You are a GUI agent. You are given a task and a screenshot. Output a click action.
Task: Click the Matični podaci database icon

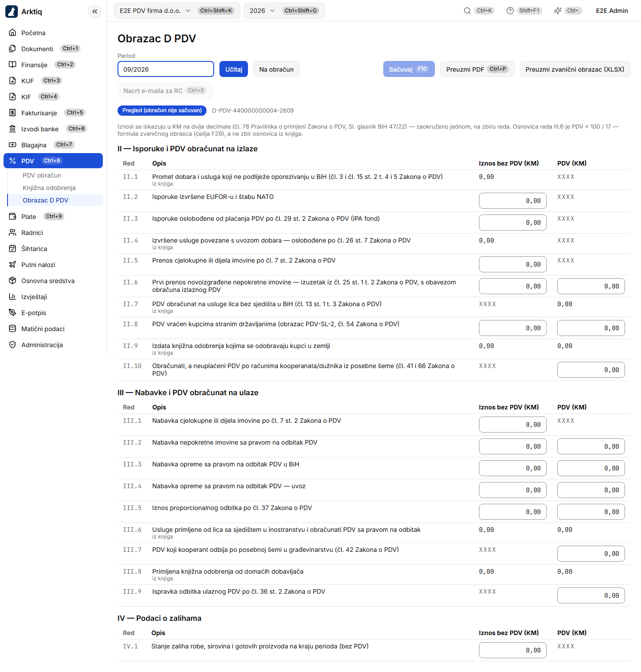pyautogui.click(x=12, y=329)
